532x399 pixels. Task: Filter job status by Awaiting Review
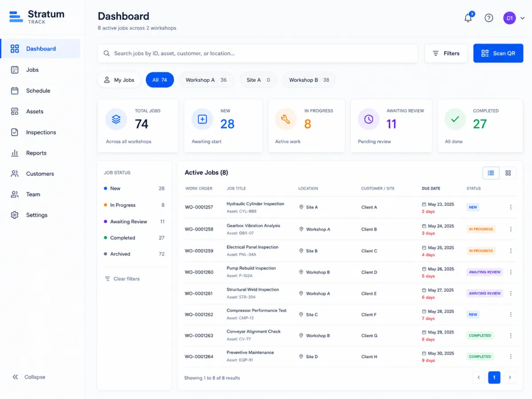click(x=134, y=222)
